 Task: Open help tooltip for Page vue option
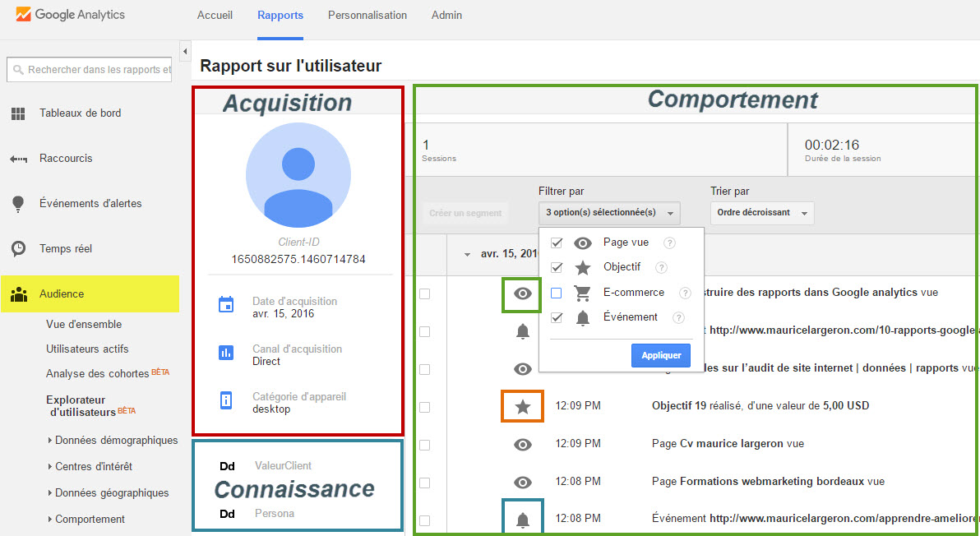click(669, 243)
